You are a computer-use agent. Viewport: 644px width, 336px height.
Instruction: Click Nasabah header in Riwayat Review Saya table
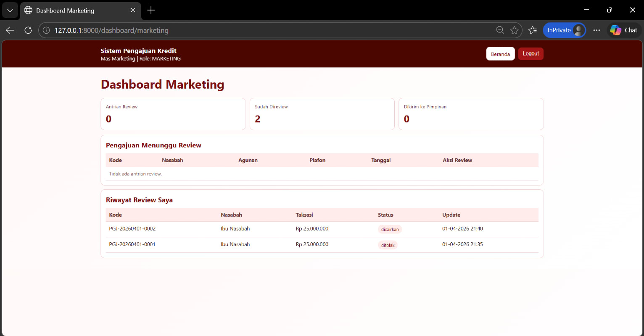pos(231,215)
